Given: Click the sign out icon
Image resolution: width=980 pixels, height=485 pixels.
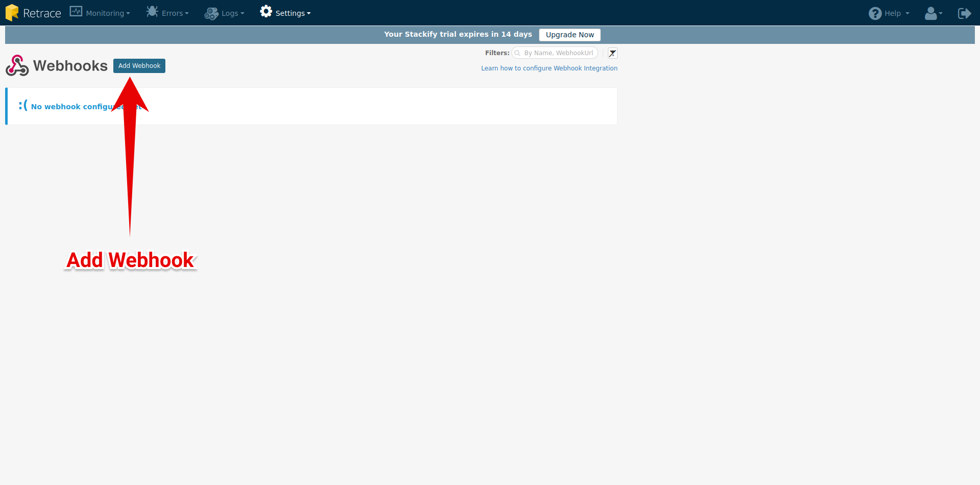Looking at the screenshot, I should tap(964, 13).
